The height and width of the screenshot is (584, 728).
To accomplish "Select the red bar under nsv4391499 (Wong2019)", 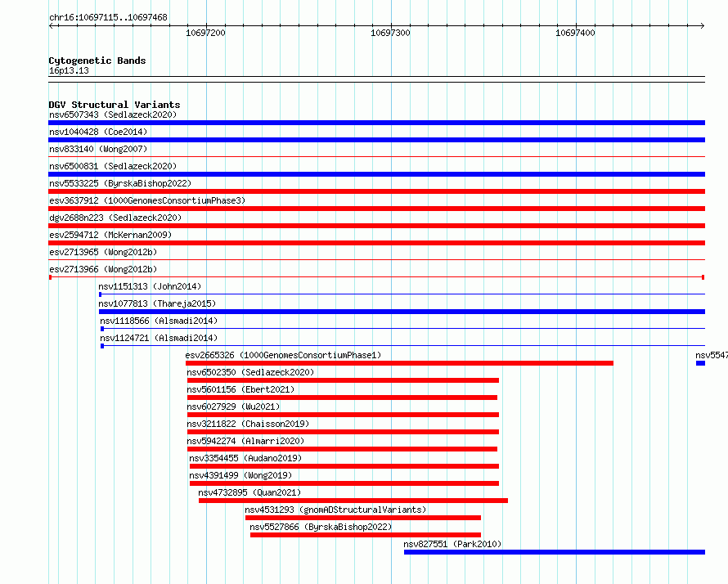I will pyautogui.click(x=344, y=483).
